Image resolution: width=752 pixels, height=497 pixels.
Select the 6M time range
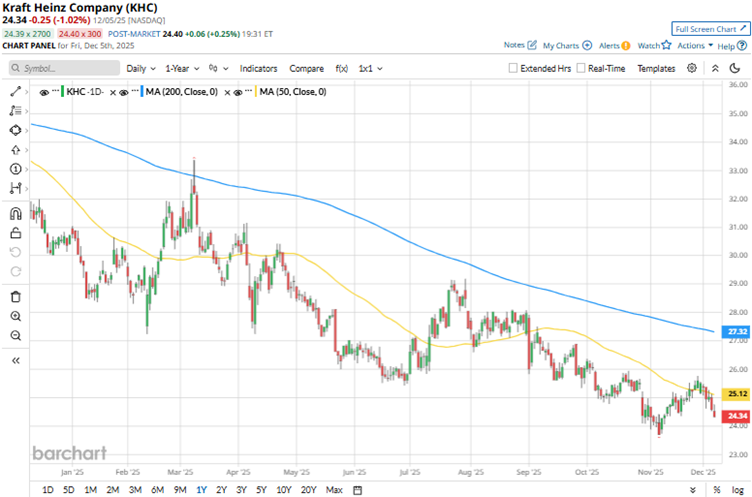coord(157,489)
